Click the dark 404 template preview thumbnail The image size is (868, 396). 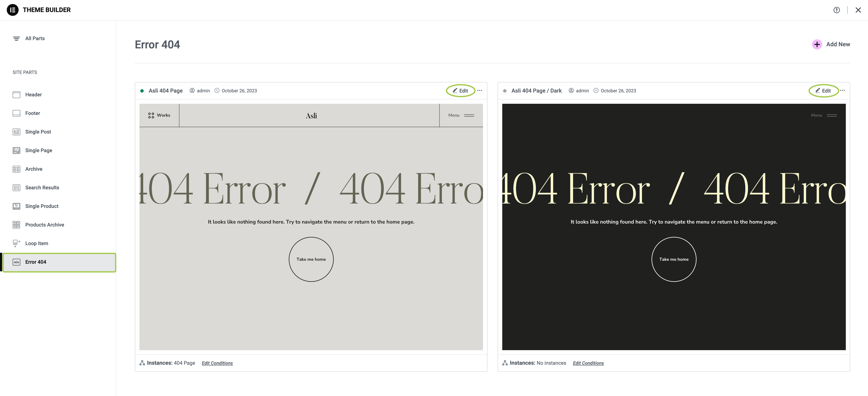tap(674, 227)
